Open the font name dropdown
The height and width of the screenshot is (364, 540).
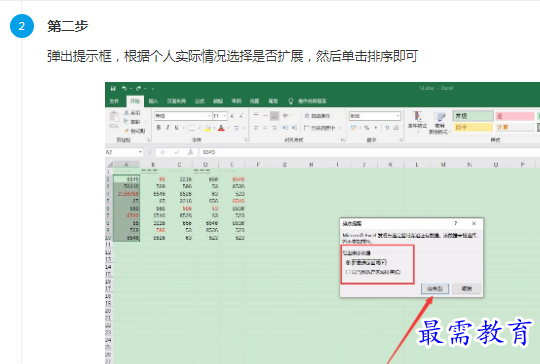pyautogui.click(x=209, y=116)
